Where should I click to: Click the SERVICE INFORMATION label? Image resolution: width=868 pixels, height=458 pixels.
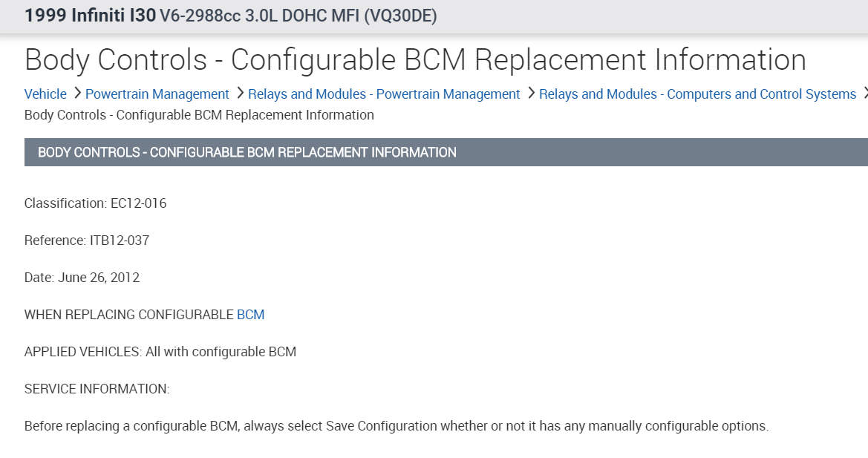[x=97, y=389]
